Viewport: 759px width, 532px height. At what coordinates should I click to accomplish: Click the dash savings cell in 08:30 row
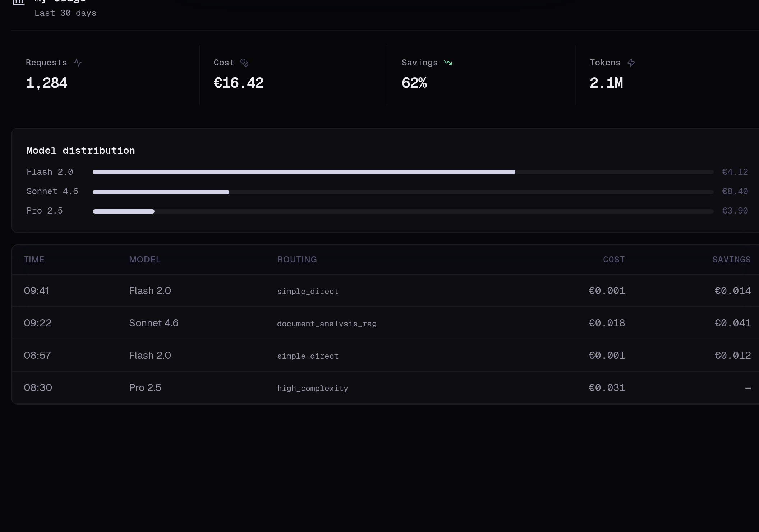tap(748, 388)
